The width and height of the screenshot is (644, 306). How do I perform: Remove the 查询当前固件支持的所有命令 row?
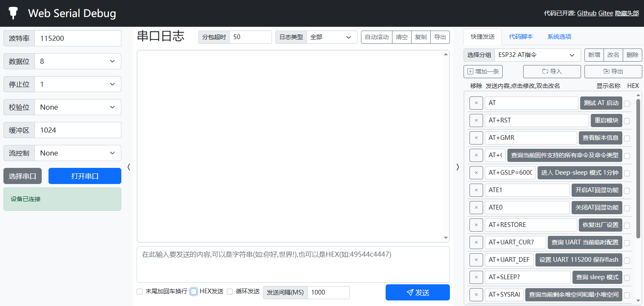point(476,155)
